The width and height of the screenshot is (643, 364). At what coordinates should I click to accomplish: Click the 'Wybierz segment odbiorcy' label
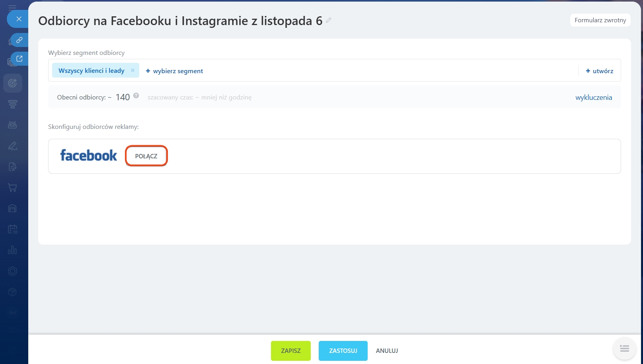pos(86,53)
